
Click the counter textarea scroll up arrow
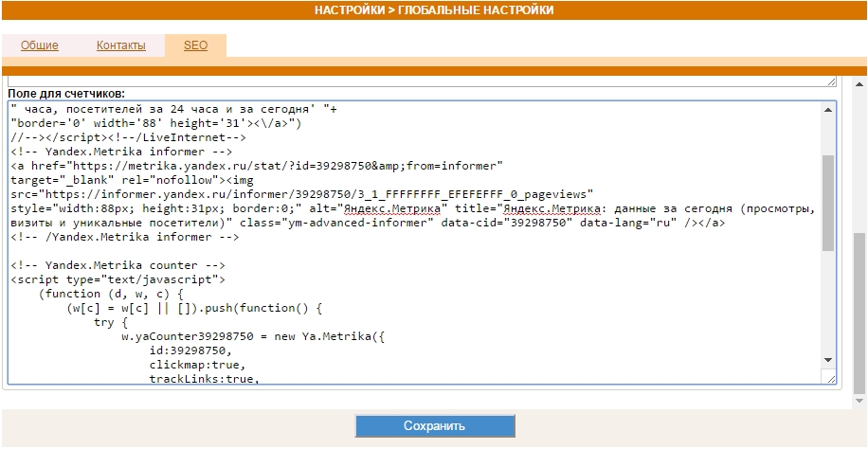828,110
